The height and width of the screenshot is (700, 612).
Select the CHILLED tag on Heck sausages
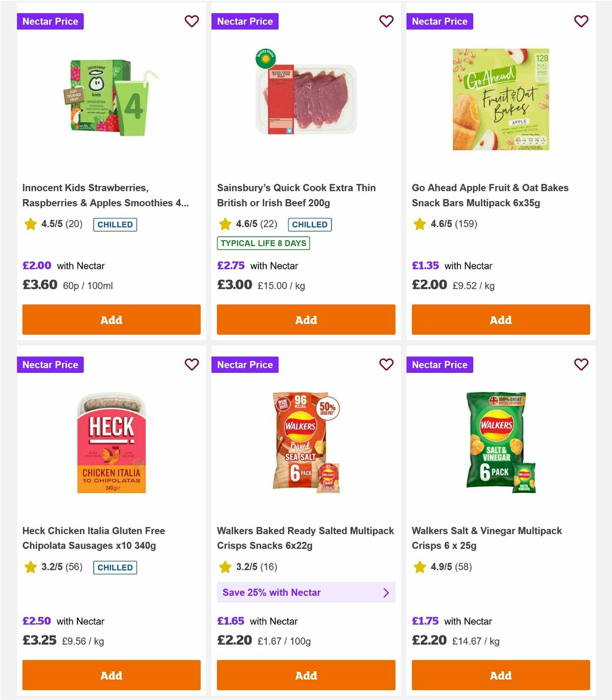(115, 567)
